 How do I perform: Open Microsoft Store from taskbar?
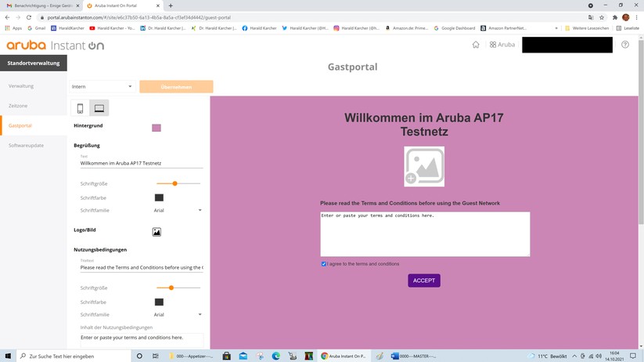(226, 356)
